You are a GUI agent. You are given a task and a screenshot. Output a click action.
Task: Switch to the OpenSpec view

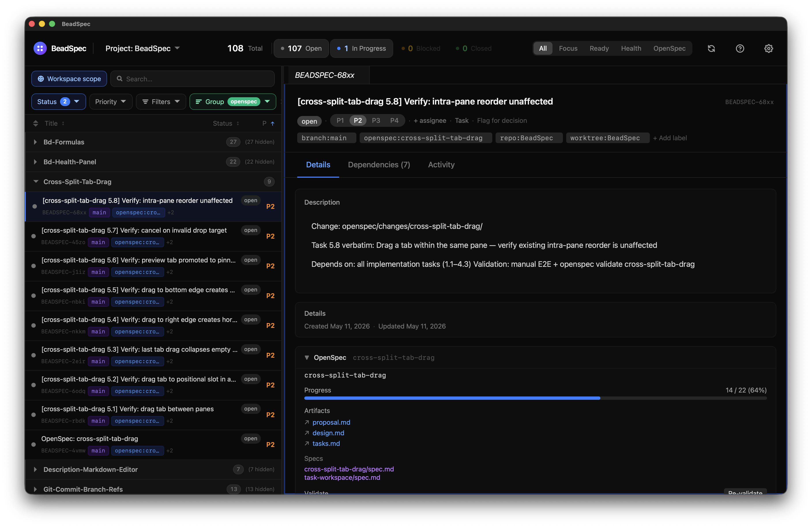click(x=669, y=49)
